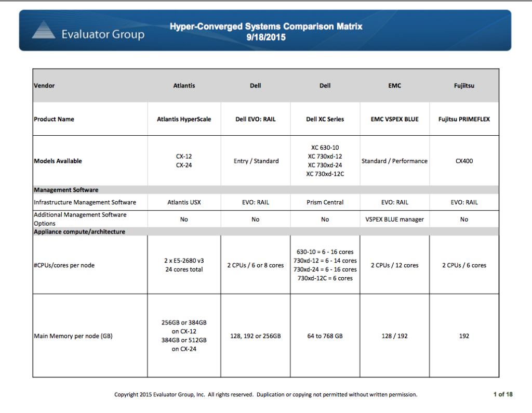Click the 'Dell XC Series' product cell
This screenshot has height=413, width=532.
[x=325, y=119]
